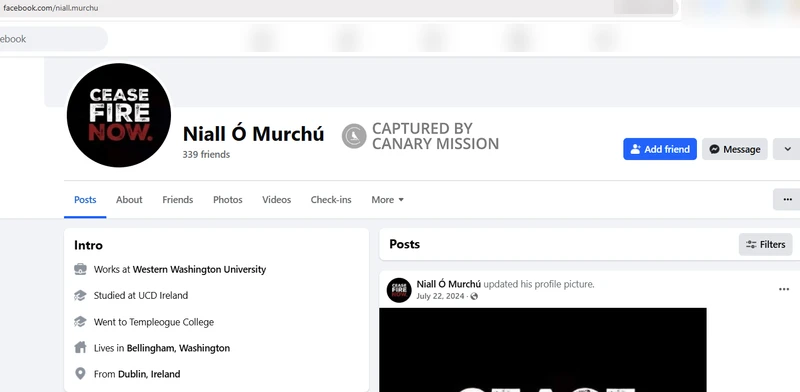Go to the Videos tab
Image resolution: width=800 pixels, height=392 pixels.
coord(277,200)
